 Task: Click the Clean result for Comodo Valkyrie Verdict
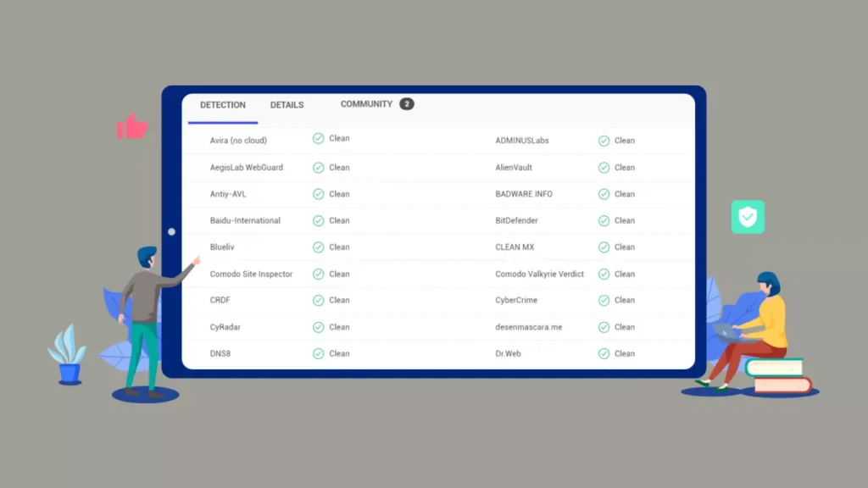[625, 274]
